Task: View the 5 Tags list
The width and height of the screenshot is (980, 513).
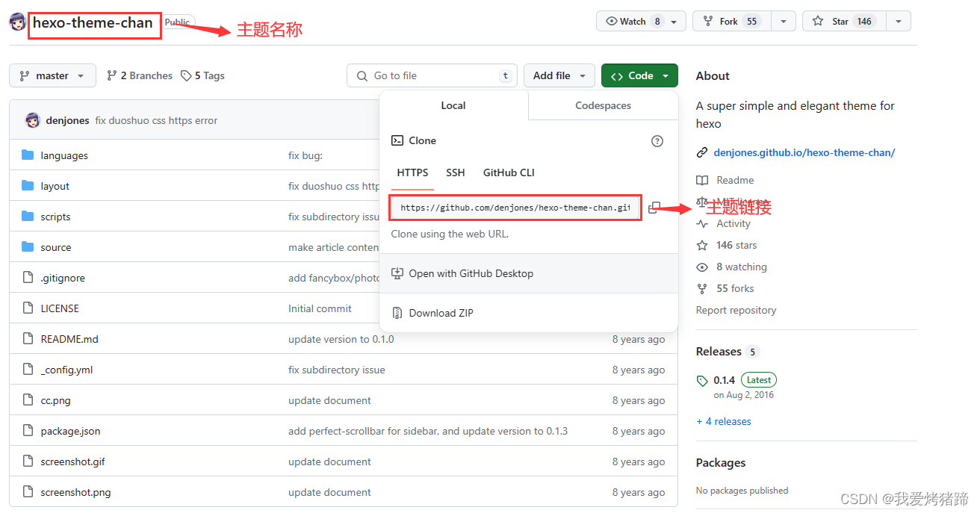Action: point(202,75)
